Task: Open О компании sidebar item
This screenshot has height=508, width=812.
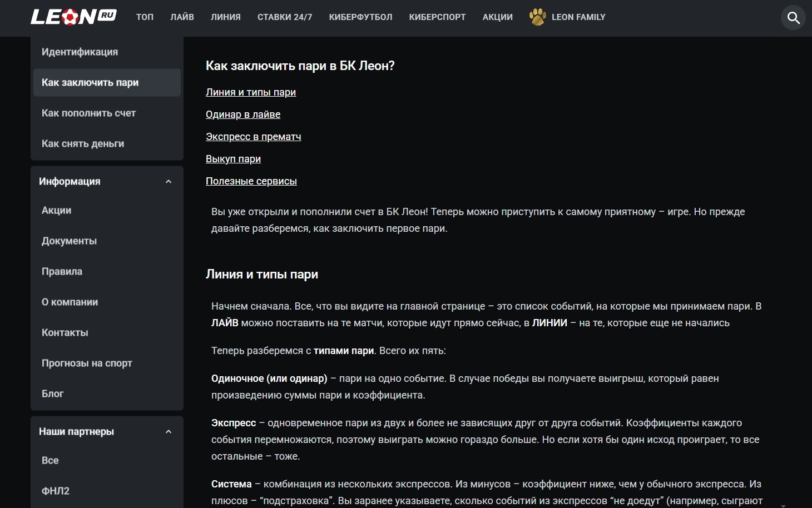Action: pyautogui.click(x=107, y=302)
